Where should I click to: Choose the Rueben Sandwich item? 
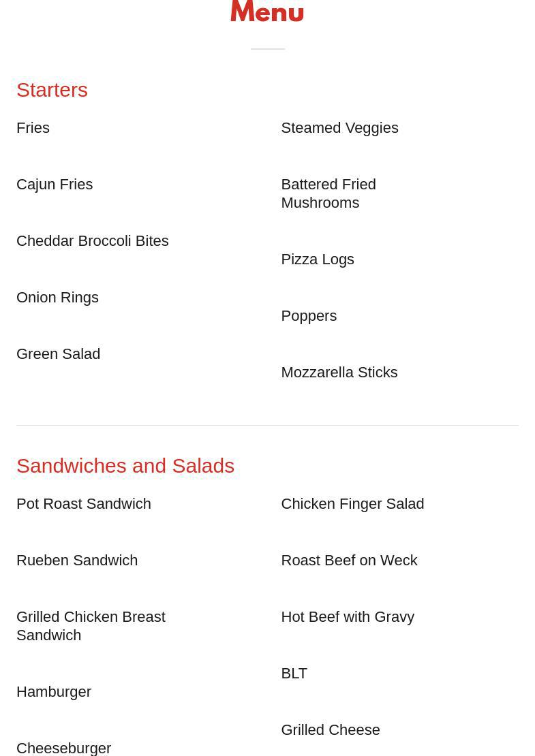pyautogui.click(x=77, y=561)
